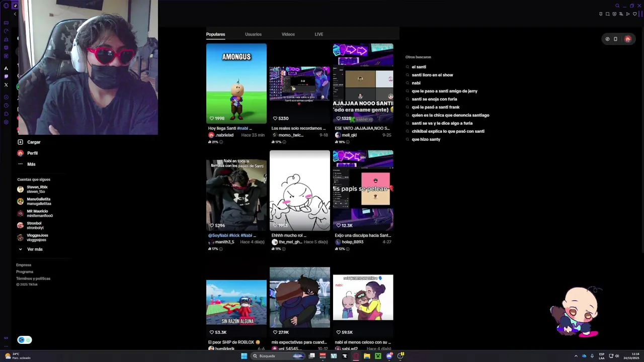Image resolution: width=644 pixels, height=362 pixels.
Task: Open the hugging characters video with 27.9K likes
Action: click(300, 302)
